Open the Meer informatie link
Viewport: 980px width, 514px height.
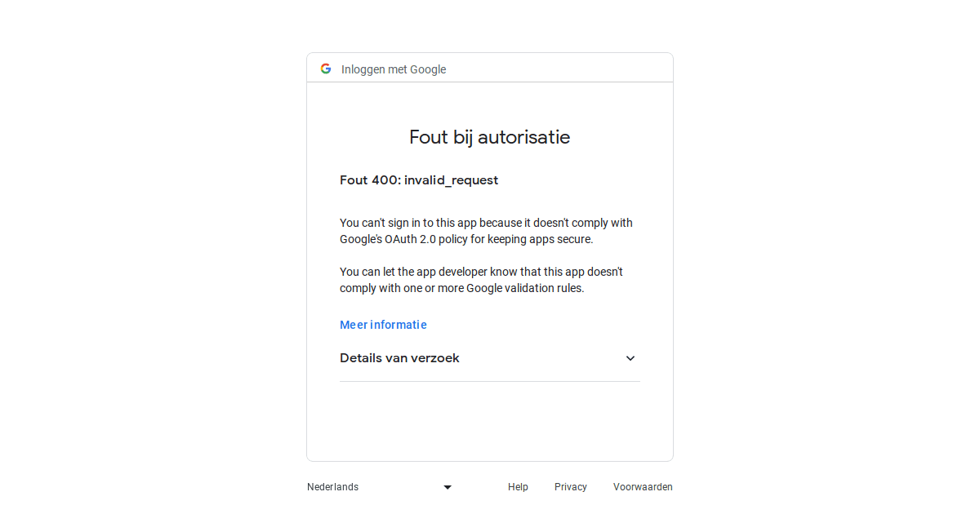click(x=383, y=325)
